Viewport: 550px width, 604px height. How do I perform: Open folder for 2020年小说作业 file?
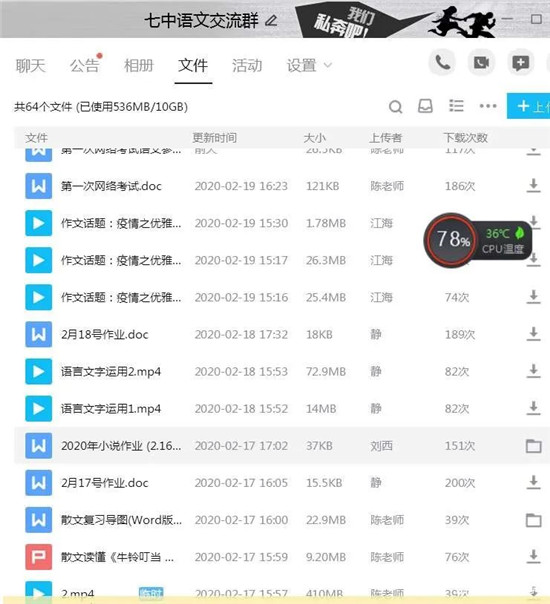pos(533,446)
